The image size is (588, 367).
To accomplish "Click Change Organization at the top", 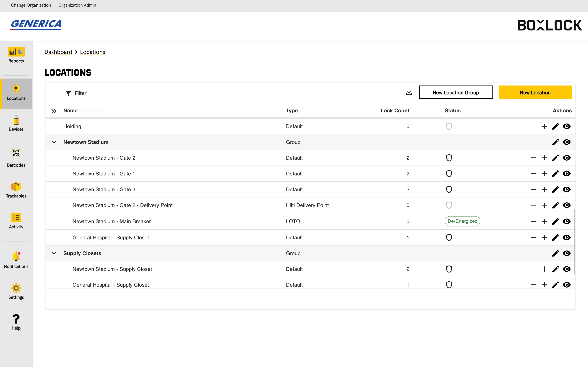I will [31, 5].
